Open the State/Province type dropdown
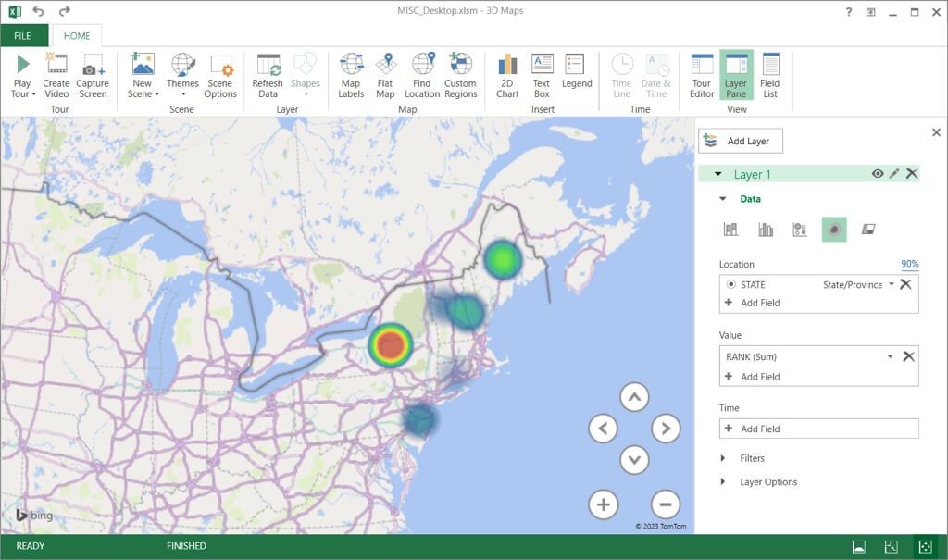The image size is (948, 560). point(891,285)
